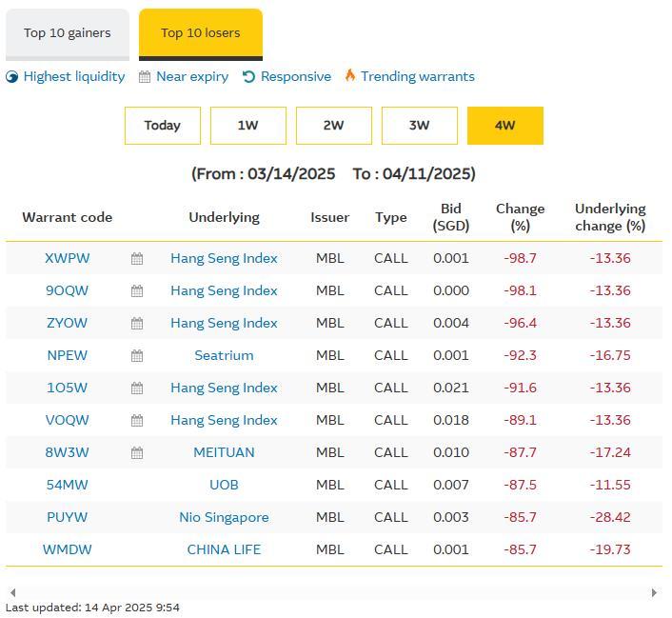Click the -28.42 underlying change for PUYW
The width and height of the screenshot is (672, 618).
click(x=610, y=518)
